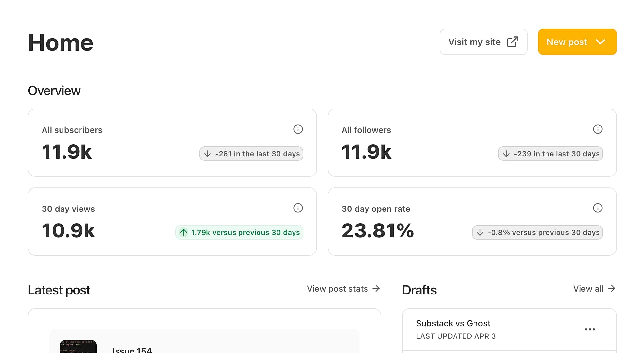Image resolution: width=644 pixels, height=353 pixels.
Task: Click the arrow icon beside View all
Action: click(612, 288)
